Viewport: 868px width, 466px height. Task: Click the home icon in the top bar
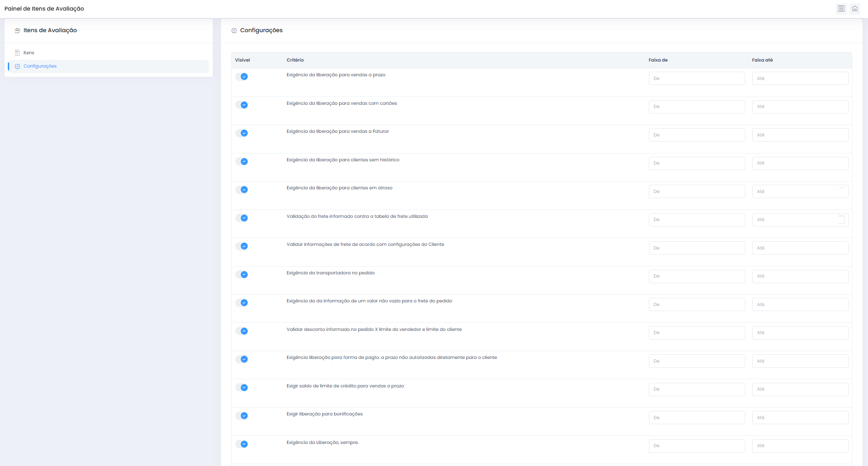coord(855,9)
